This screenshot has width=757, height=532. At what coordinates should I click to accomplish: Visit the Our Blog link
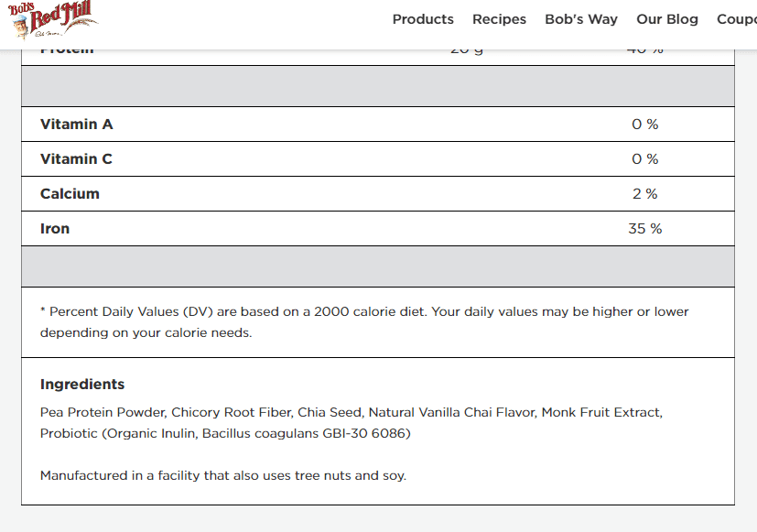[666, 19]
